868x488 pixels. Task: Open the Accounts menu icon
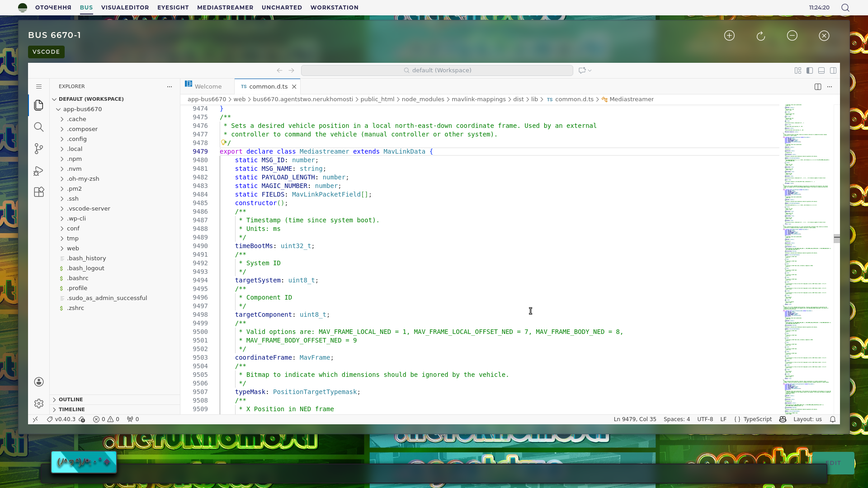point(39,382)
